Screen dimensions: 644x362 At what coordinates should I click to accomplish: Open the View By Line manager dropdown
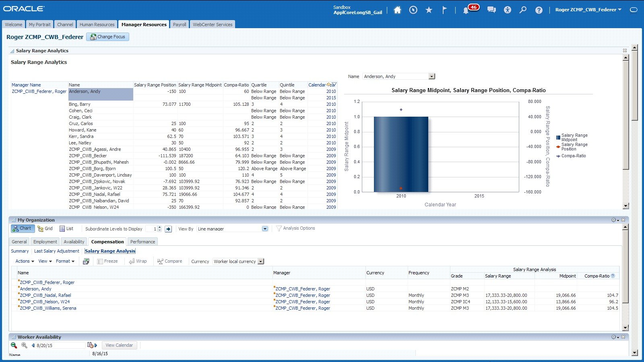coord(264,228)
